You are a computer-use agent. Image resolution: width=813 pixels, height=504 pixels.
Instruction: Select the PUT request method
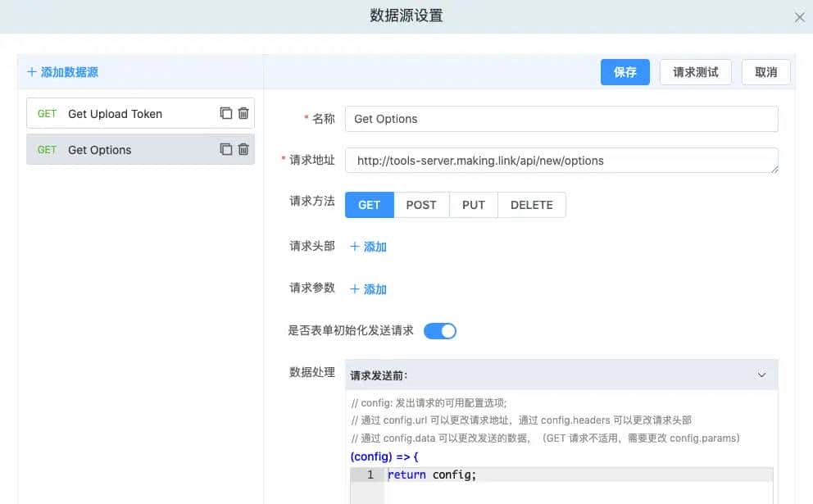pos(474,205)
